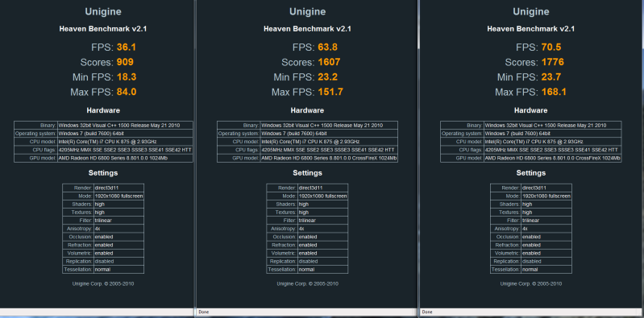This screenshot has height=318, width=644.
Task: Select the 1776 score value
Action: point(552,62)
